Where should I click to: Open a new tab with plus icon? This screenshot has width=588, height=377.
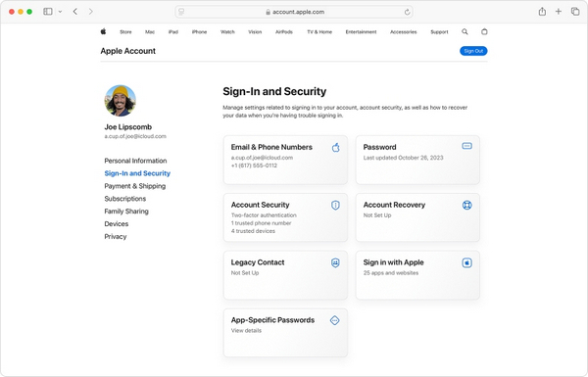coord(559,12)
